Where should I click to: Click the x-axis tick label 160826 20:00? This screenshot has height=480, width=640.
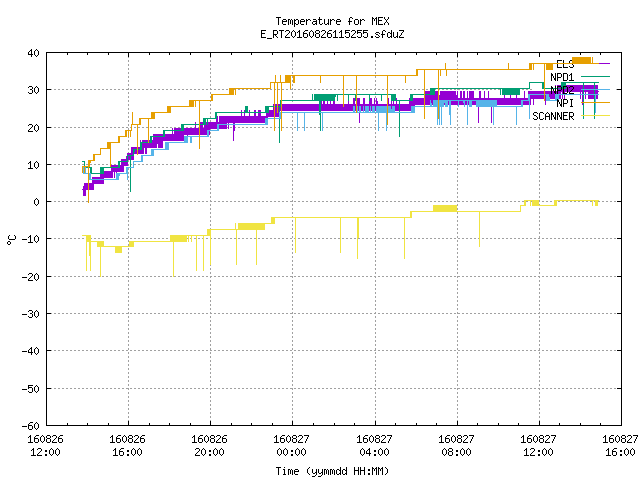click(209, 446)
